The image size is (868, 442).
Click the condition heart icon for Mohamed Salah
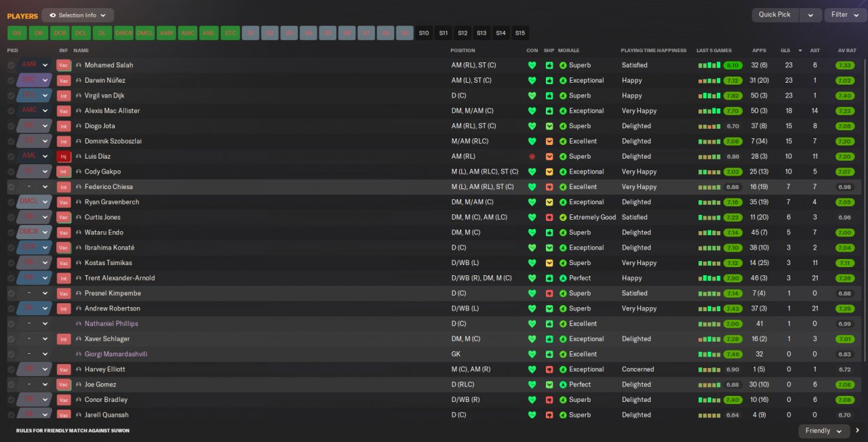[x=532, y=65]
